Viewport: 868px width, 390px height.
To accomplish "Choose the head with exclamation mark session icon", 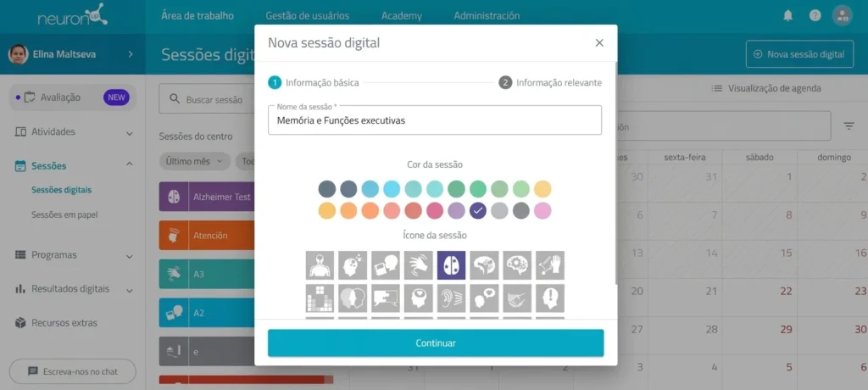I will click(550, 298).
